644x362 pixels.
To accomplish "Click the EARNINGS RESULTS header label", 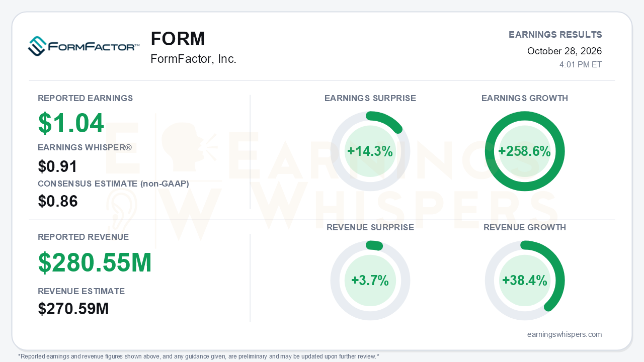I will coord(555,35).
